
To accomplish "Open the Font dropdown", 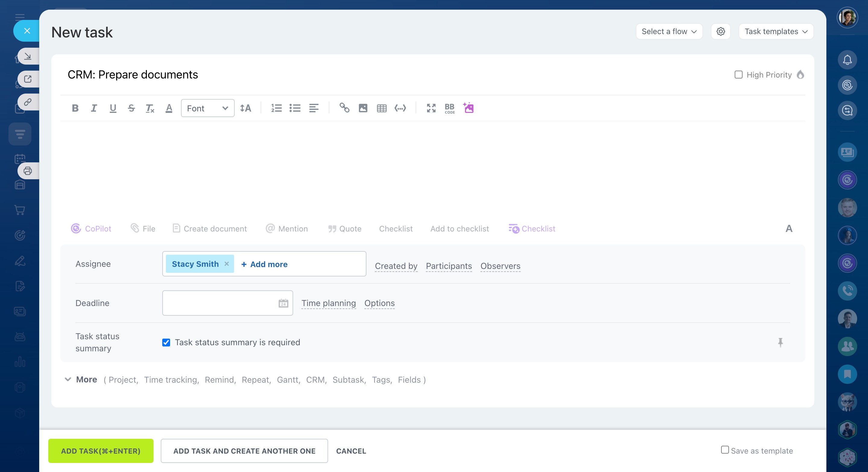I will pyautogui.click(x=207, y=108).
